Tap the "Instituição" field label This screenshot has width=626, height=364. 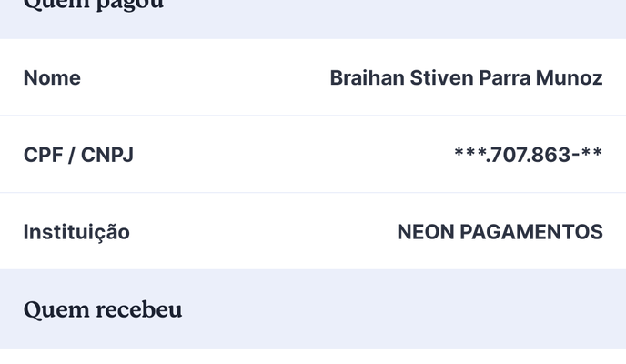pyautogui.click(x=76, y=232)
